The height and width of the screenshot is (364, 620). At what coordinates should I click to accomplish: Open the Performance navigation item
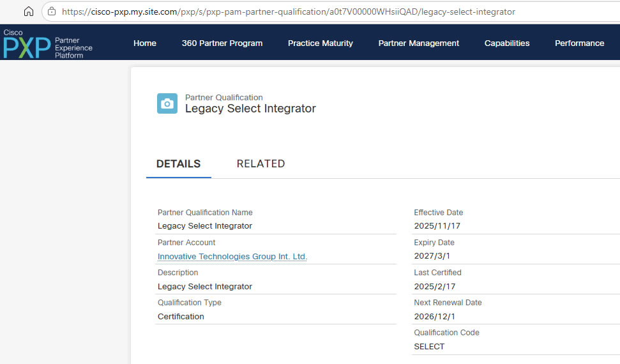[579, 43]
